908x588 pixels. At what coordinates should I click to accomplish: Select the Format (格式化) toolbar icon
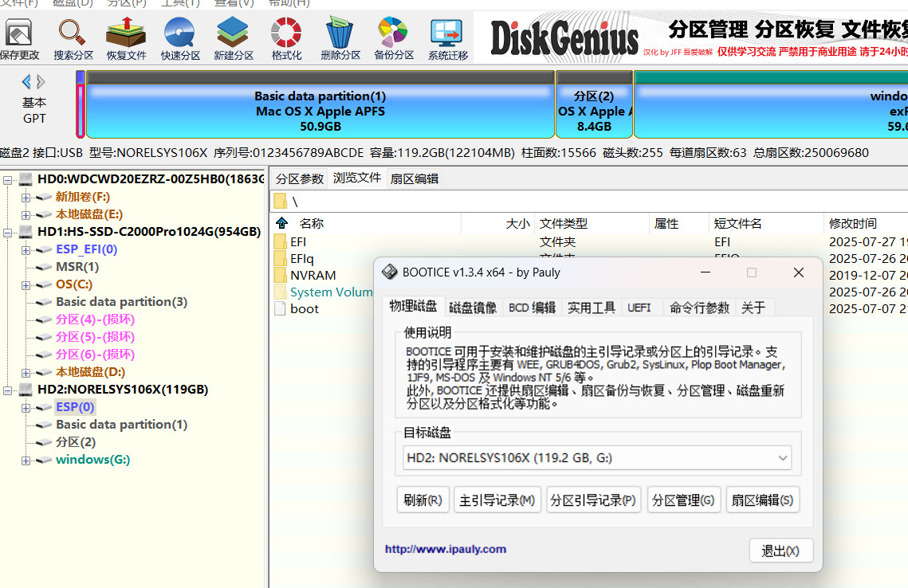click(287, 38)
